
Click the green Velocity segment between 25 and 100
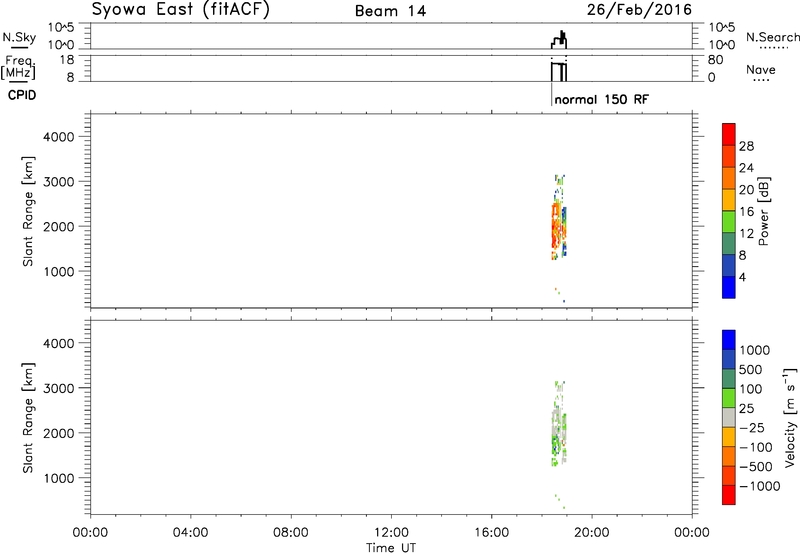(x=729, y=398)
